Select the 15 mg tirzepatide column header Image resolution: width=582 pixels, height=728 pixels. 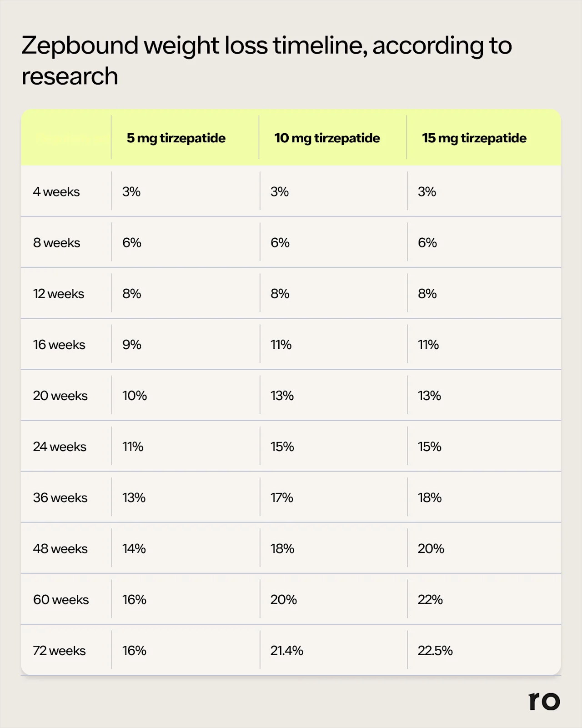pyautogui.click(x=474, y=138)
